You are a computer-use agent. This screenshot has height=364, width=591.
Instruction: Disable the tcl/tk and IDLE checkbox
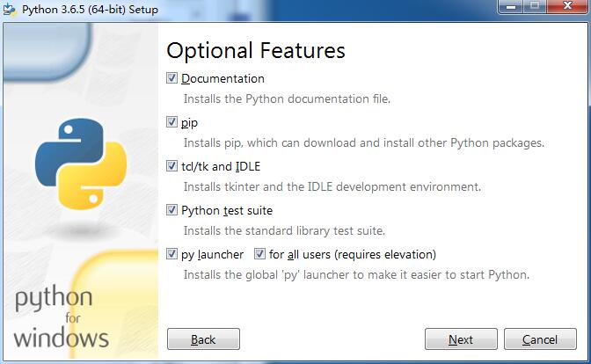171,166
